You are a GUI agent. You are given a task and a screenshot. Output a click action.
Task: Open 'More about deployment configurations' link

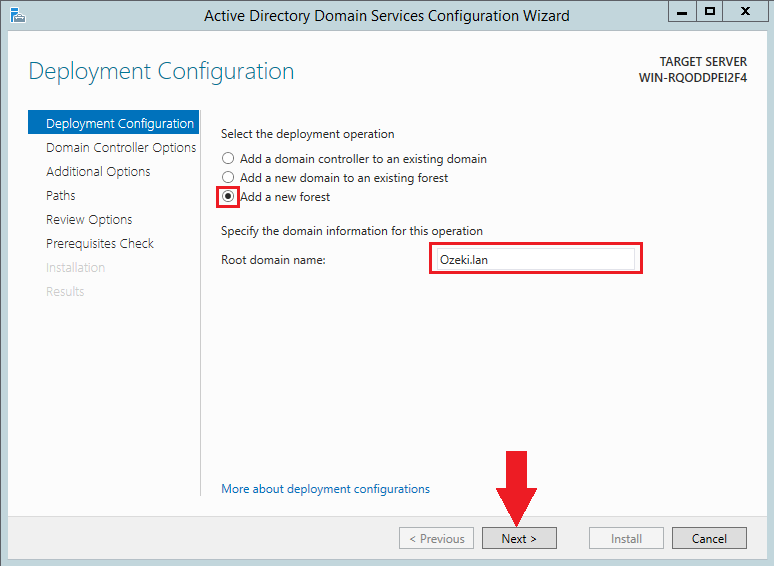coord(325,489)
